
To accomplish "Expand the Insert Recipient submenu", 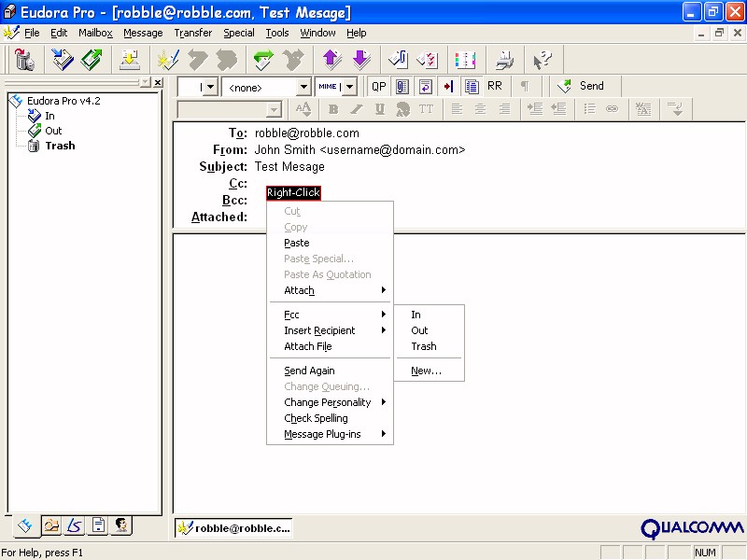I will 331,330.
